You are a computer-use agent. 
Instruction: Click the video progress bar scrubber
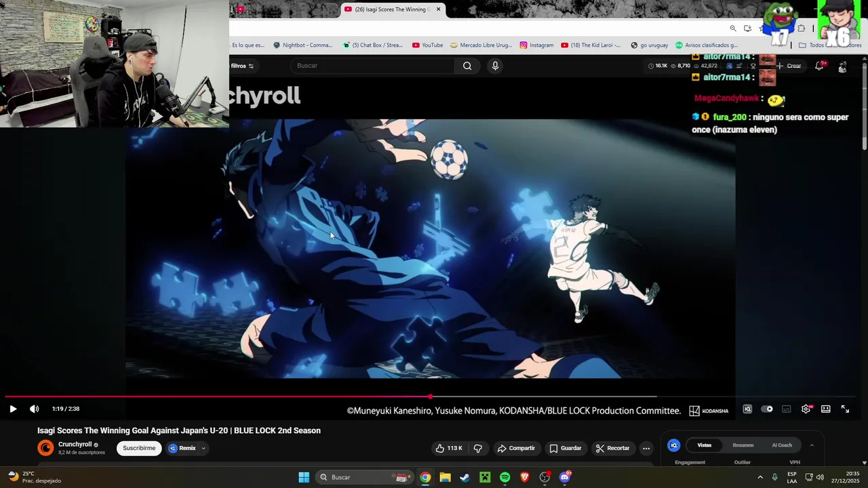click(431, 396)
